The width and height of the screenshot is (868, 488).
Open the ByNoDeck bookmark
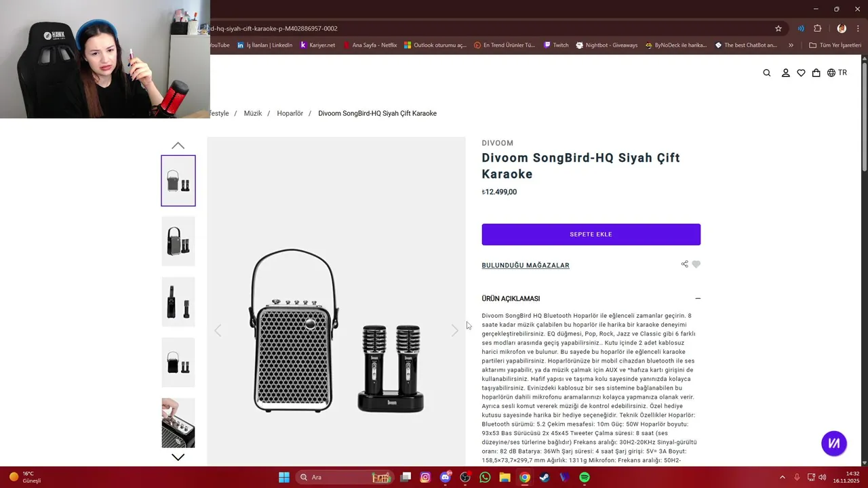(676, 45)
